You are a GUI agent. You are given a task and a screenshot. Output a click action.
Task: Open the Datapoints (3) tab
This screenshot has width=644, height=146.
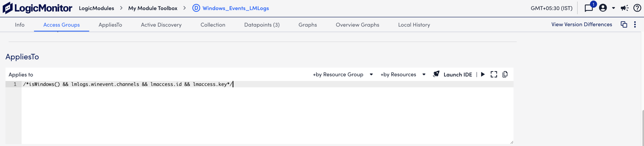tap(262, 25)
